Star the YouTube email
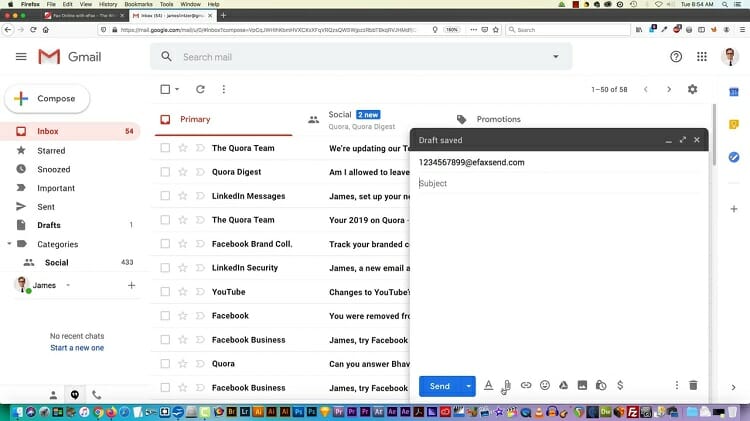 tap(183, 291)
